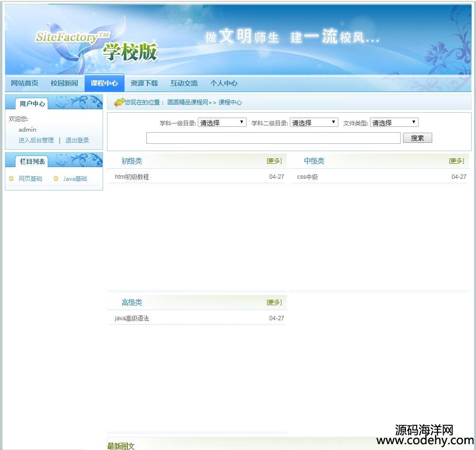This screenshot has width=476, height=450.
Task: Click the 最新图文 section heading
Action: 121,446
